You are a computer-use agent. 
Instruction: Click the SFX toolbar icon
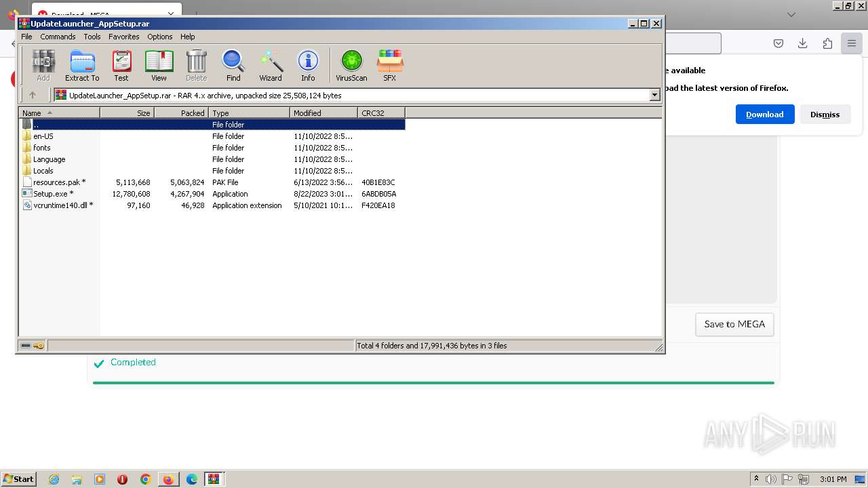(x=389, y=66)
